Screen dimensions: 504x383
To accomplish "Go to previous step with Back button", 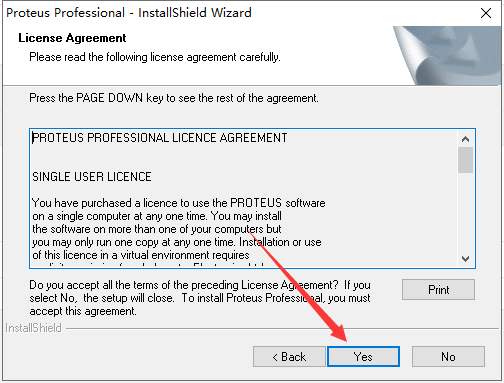I will (289, 356).
